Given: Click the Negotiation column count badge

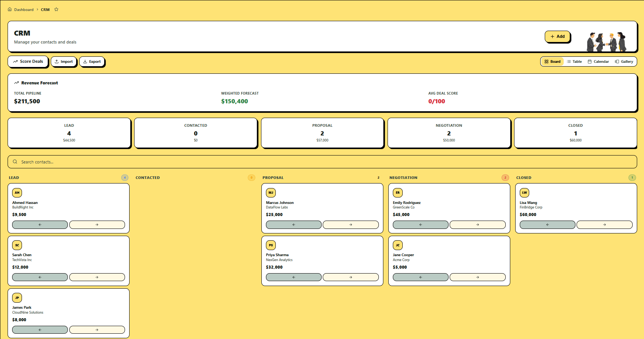Looking at the screenshot, I should pos(505,177).
